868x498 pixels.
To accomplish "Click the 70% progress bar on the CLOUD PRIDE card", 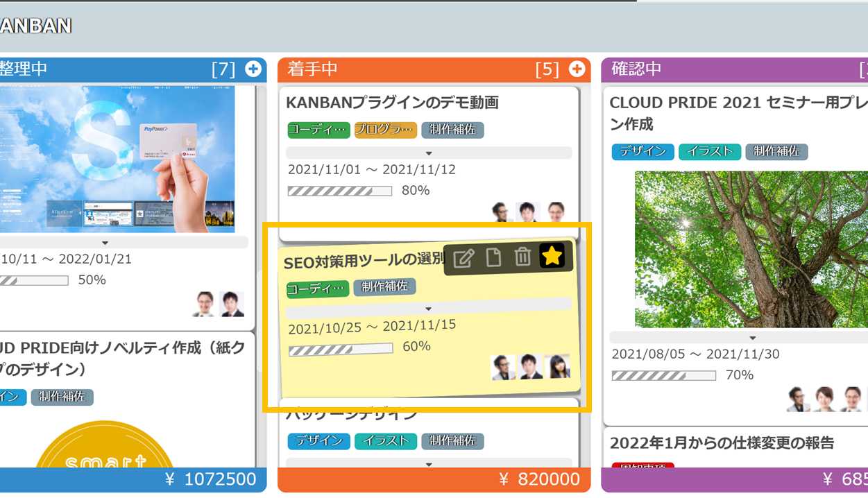I will (x=664, y=375).
